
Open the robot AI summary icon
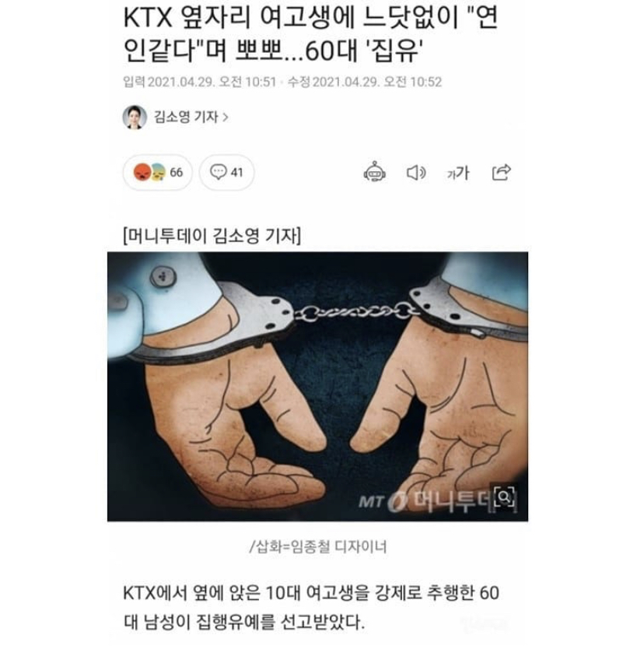coord(374,172)
